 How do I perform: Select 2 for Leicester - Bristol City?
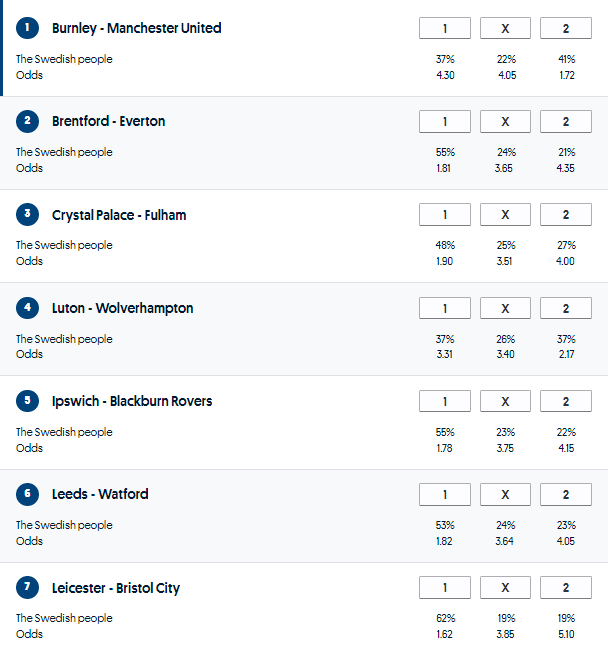[565, 588]
